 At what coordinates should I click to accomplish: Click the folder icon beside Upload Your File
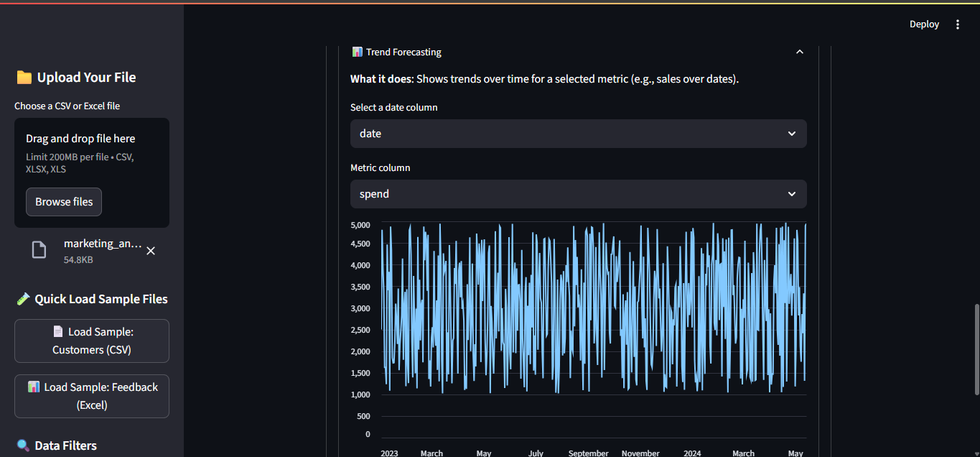point(24,78)
